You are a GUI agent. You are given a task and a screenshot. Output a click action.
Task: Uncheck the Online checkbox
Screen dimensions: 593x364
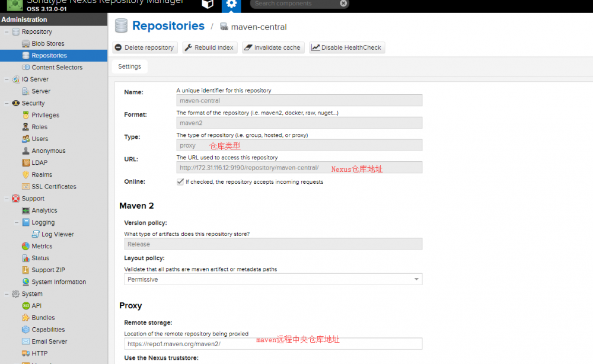179,182
